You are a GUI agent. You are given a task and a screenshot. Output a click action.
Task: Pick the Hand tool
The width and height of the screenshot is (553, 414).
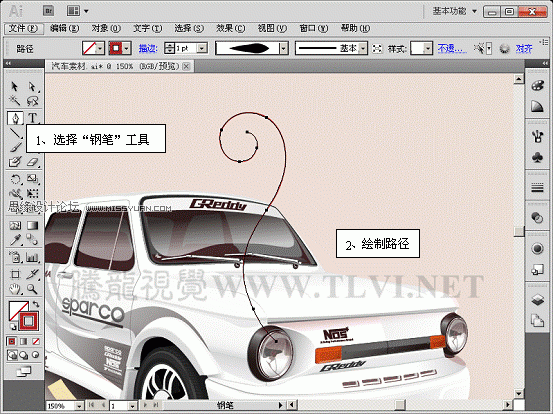tap(14, 290)
